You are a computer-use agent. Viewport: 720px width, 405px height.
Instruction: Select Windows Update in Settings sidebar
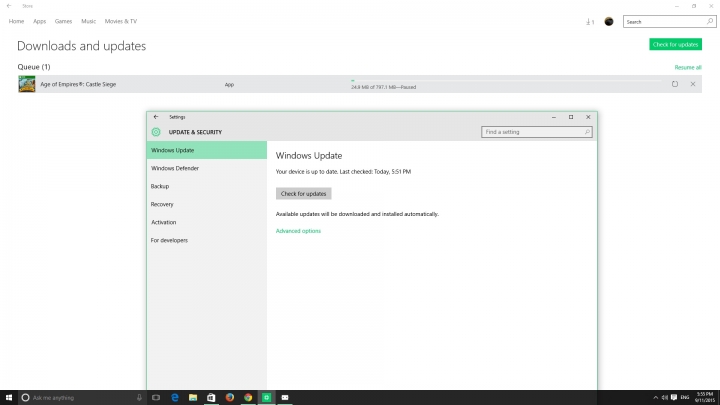207,150
